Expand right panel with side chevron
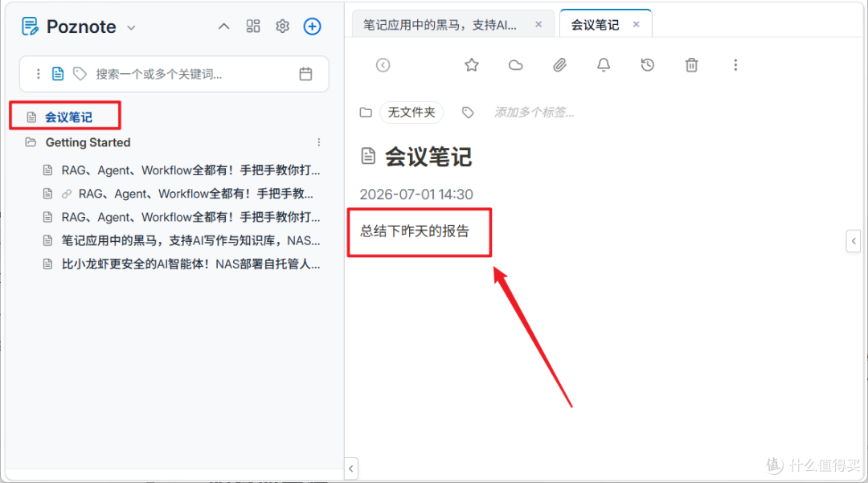Viewport: 868px width, 483px height. (x=854, y=240)
